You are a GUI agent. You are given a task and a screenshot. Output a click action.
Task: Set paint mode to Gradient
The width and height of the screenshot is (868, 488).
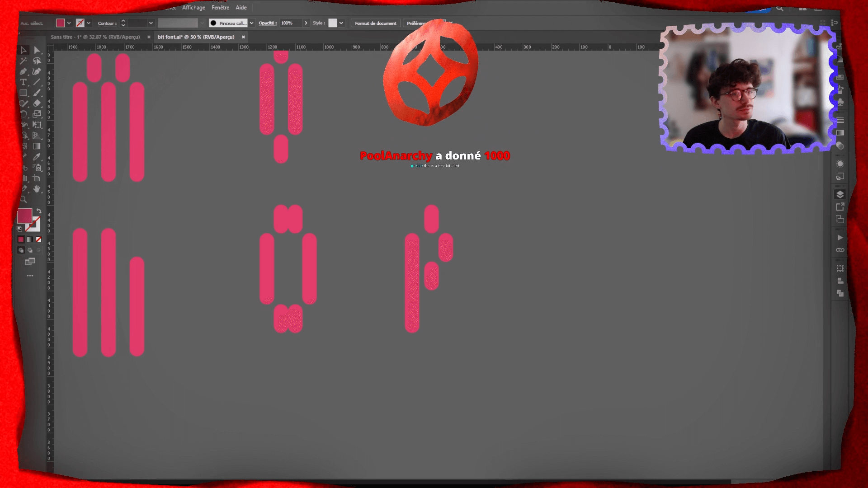(30, 239)
